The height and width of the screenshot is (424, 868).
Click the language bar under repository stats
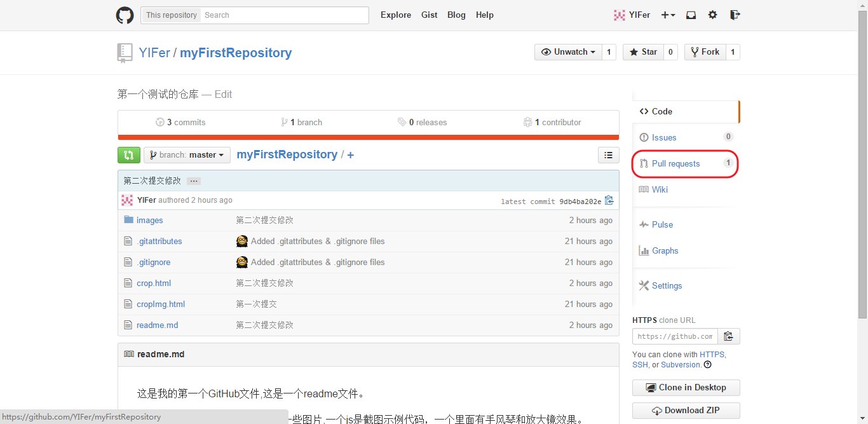click(x=369, y=137)
